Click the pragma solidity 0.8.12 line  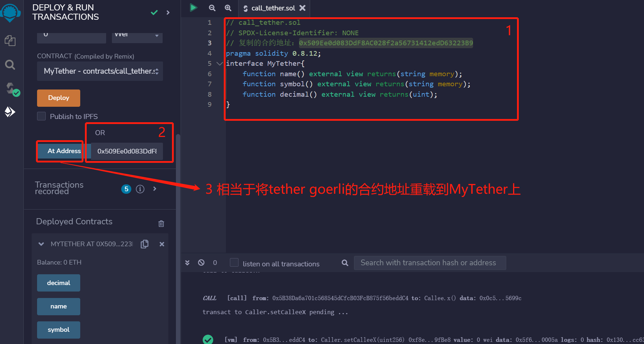click(273, 54)
